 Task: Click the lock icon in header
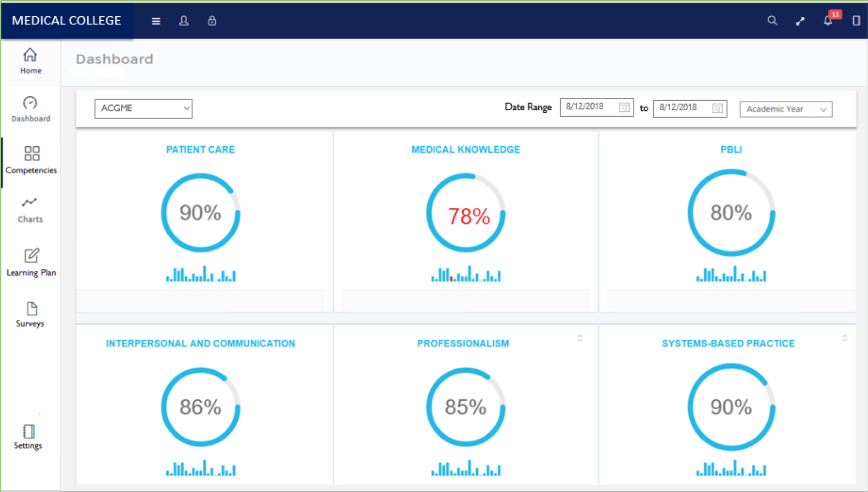pos(212,21)
